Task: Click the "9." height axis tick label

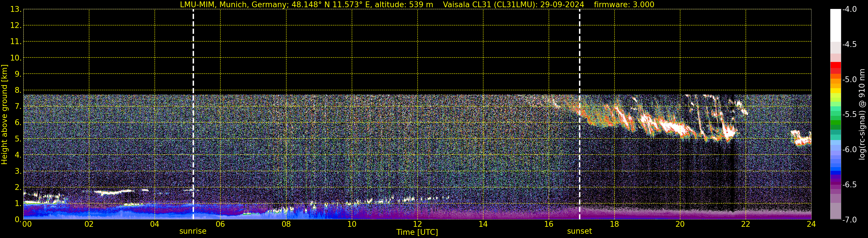Action: click(x=18, y=74)
